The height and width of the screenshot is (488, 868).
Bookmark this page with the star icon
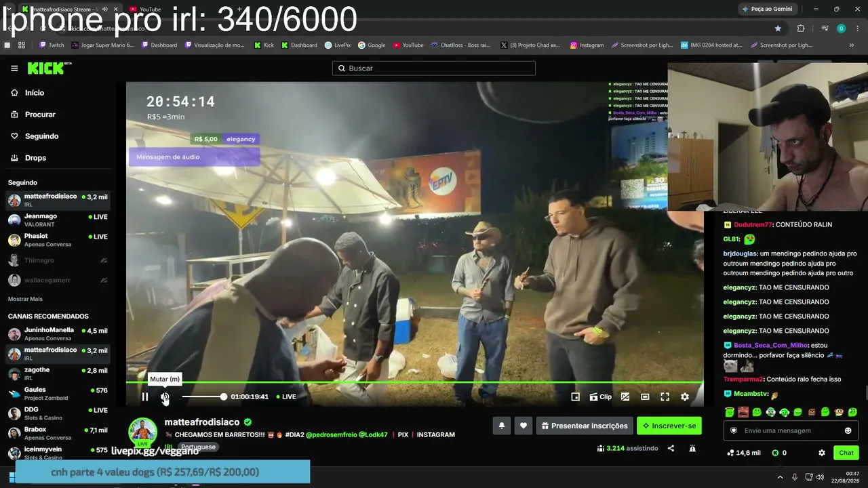coord(778,28)
